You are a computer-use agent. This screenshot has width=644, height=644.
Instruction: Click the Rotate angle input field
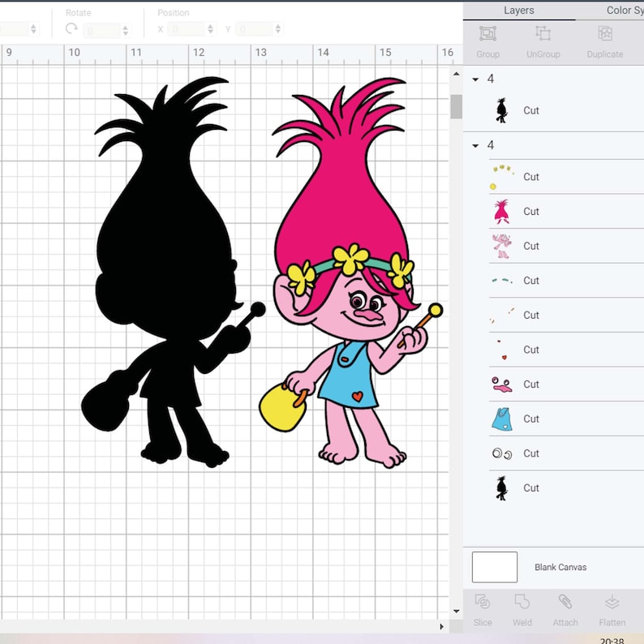click(x=103, y=30)
